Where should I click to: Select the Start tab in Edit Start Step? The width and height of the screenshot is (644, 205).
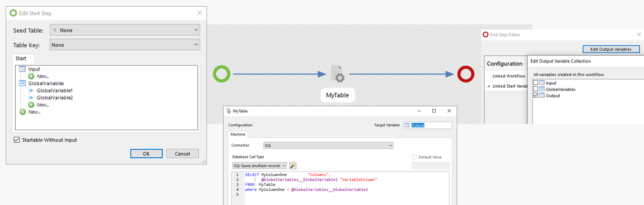[21, 59]
